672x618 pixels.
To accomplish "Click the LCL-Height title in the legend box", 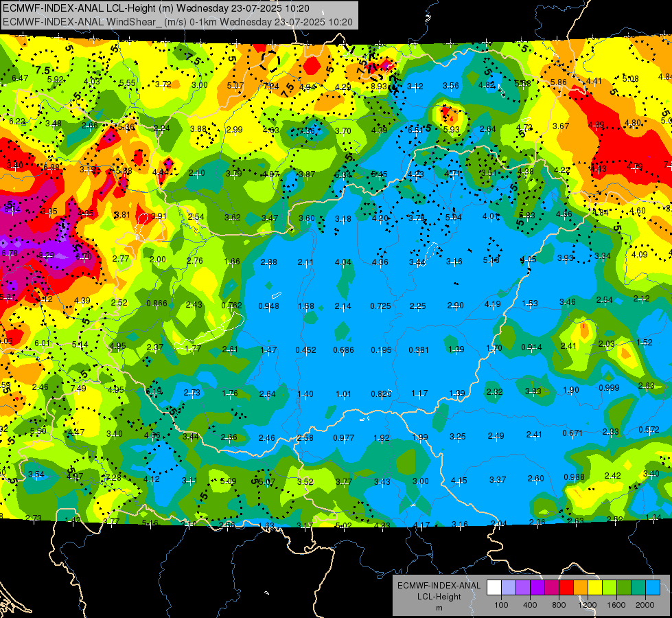I will 439,597.
